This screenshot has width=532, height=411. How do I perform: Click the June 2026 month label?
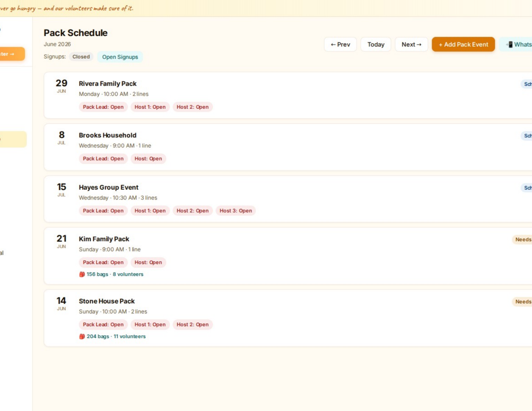(x=57, y=44)
